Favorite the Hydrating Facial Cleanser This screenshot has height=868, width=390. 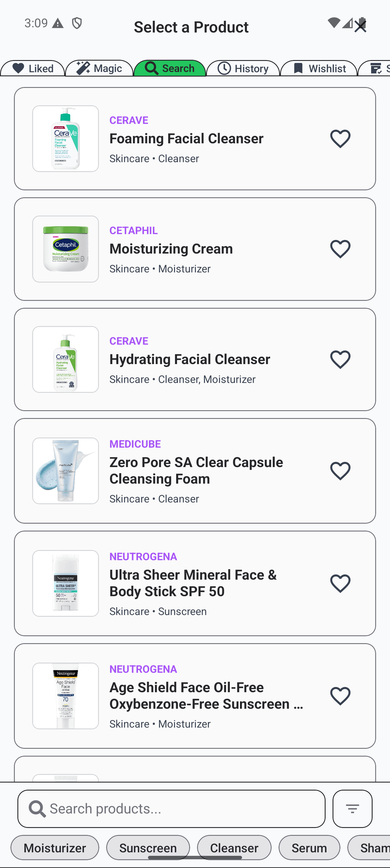(340, 359)
